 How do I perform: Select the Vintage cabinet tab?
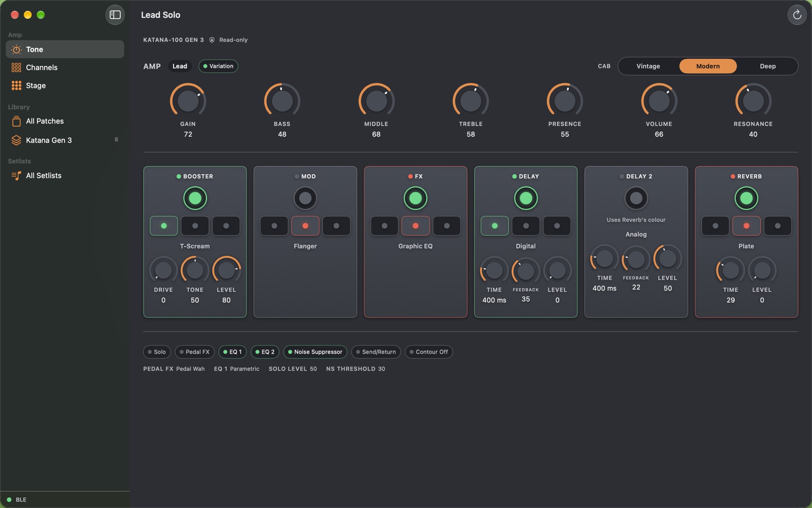tap(648, 66)
